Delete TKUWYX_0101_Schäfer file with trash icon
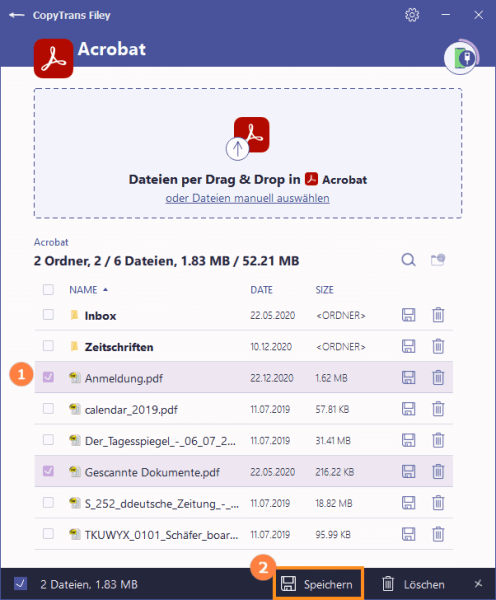 (438, 534)
